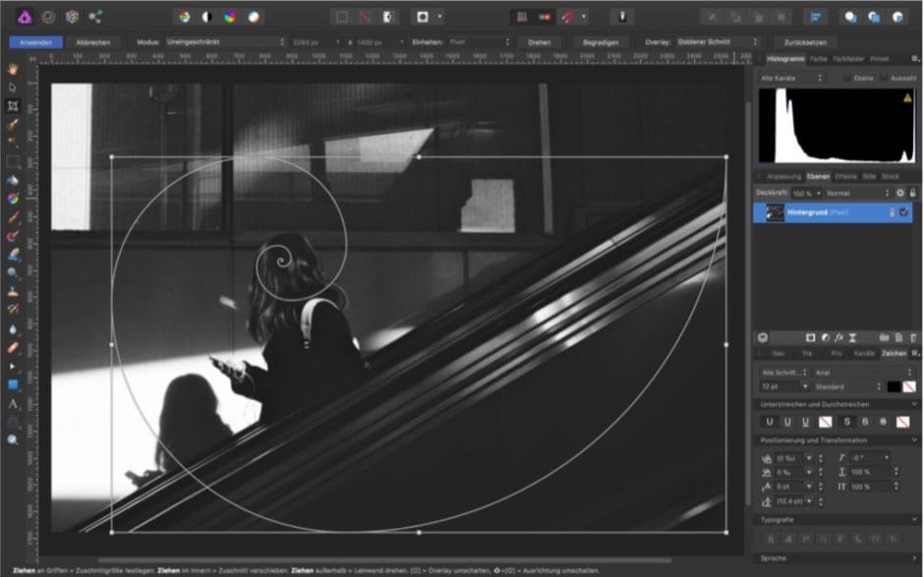Select the Text tool in the left toolbar
This screenshot has width=924, height=577.
coord(13,403)
